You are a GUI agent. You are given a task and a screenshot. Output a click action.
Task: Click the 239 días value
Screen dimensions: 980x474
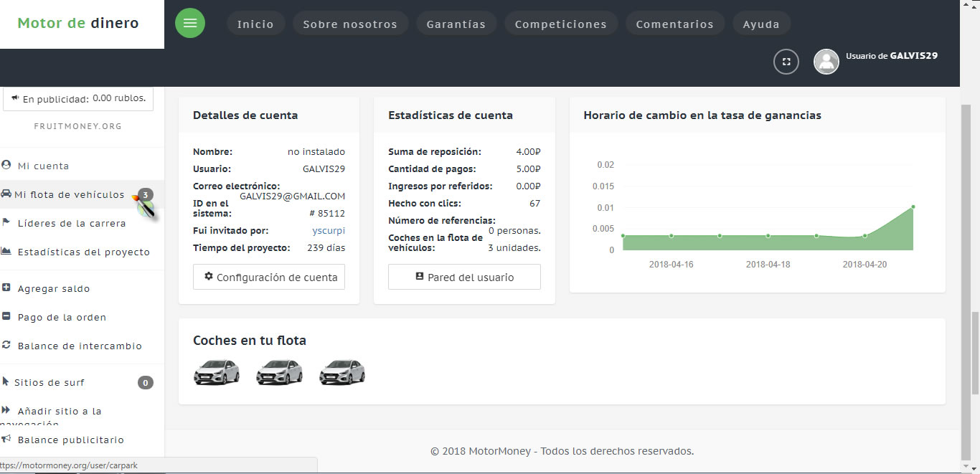[x=326, y=247]
